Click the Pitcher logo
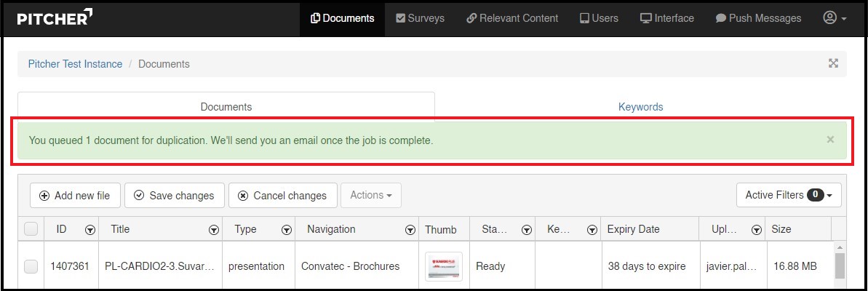Image resolution: width=868 pixels, height=291 pixels. [55, 18]
